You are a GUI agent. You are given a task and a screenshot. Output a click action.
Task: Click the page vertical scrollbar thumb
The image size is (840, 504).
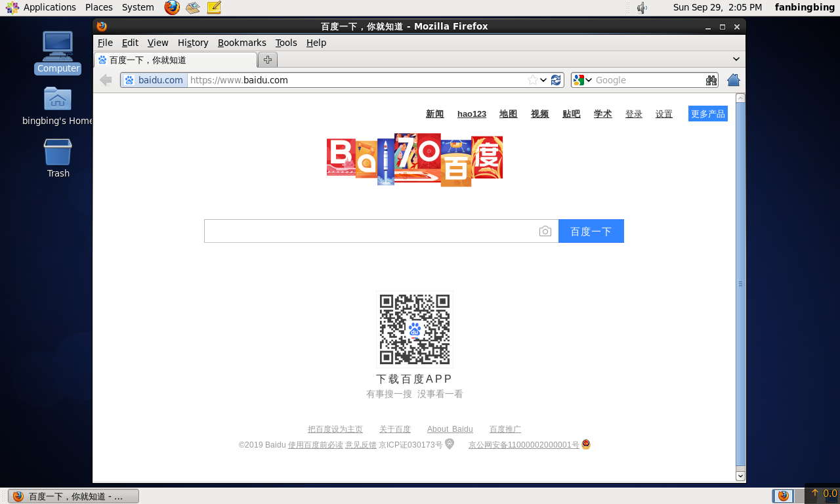[741, 283]
